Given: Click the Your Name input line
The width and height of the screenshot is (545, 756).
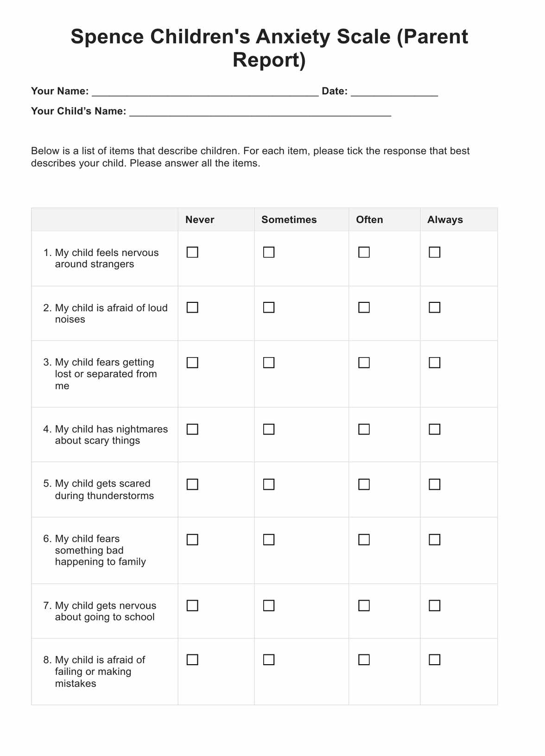Looking at the screenshot, I should click(x=205, y=91).
